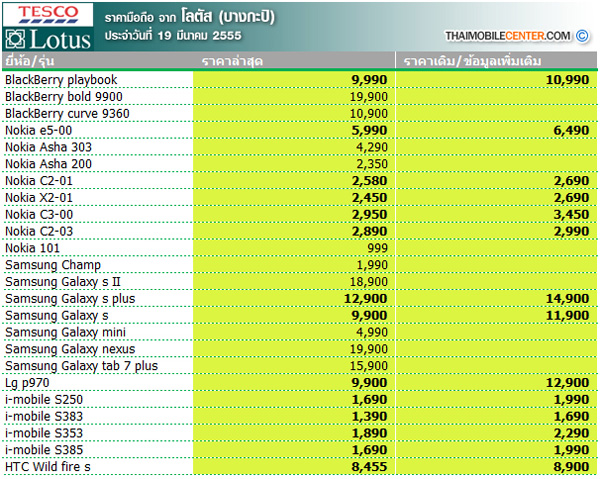Click Nokia Asha 303 price 4,290
Viewport: 600px width, 479px height.
(x=372, y=147)
